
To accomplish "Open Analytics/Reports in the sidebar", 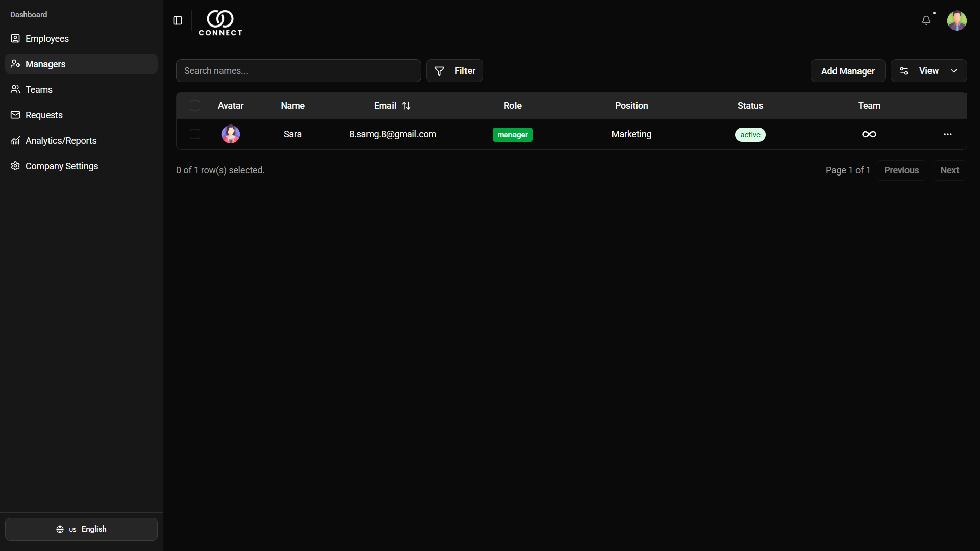I will (61, 141).
